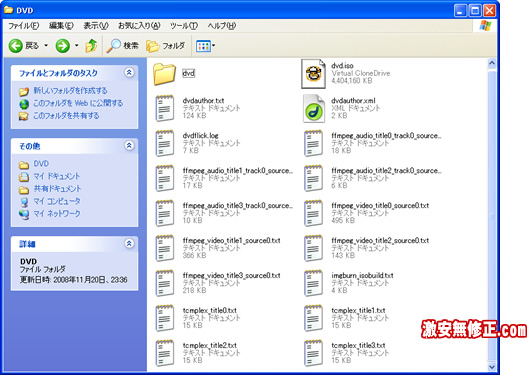Open the ツール(T) menu
The height and width of the screenshot is (375, 527).
(184, 26)
